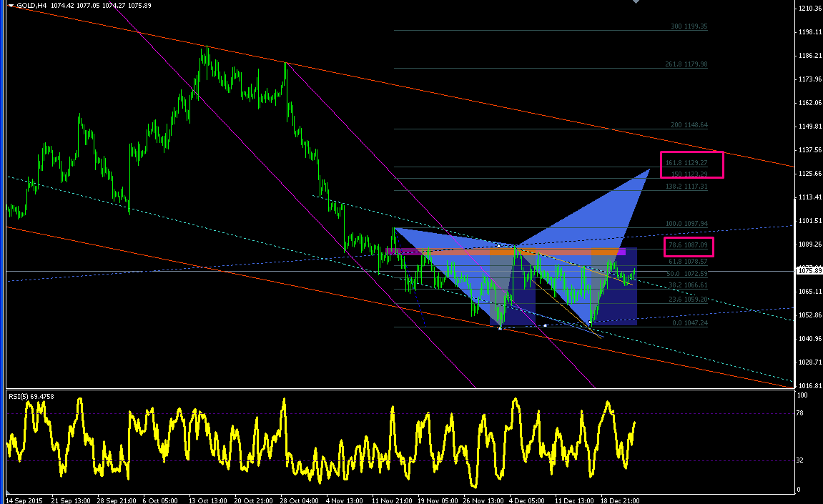Select Fibonacci level label 300 1199.35
This screenshot has height=504, width=823.
coord(689,26)
